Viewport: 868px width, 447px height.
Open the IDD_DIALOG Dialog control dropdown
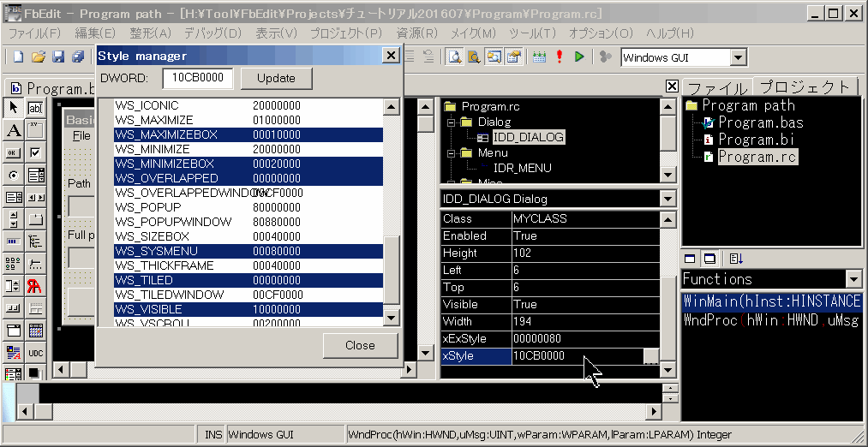click(668, 199)
